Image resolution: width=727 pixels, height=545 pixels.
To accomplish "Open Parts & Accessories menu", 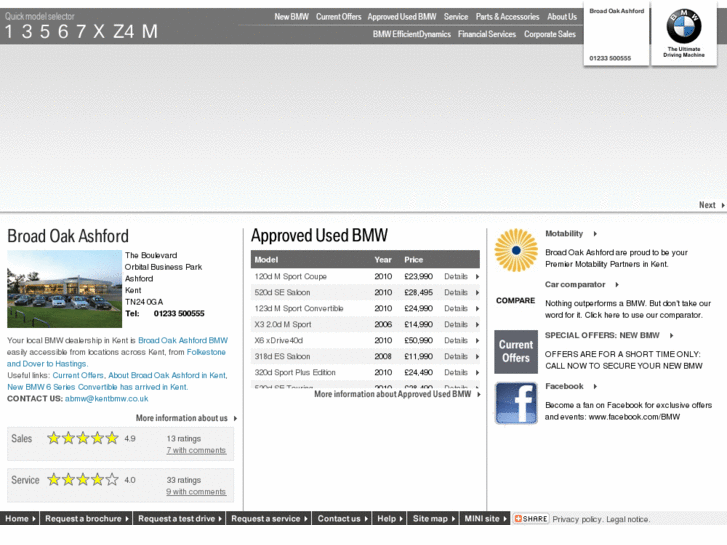I will 507,17.
